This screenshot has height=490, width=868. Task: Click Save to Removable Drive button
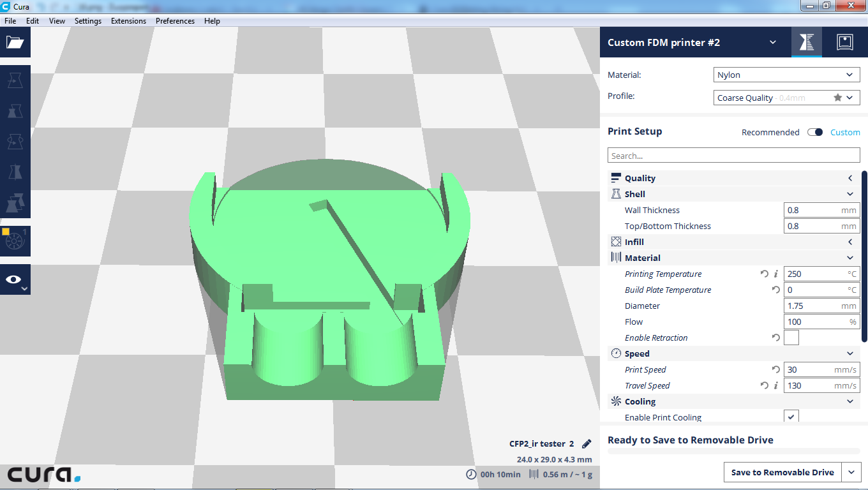[x=782, y=472]
